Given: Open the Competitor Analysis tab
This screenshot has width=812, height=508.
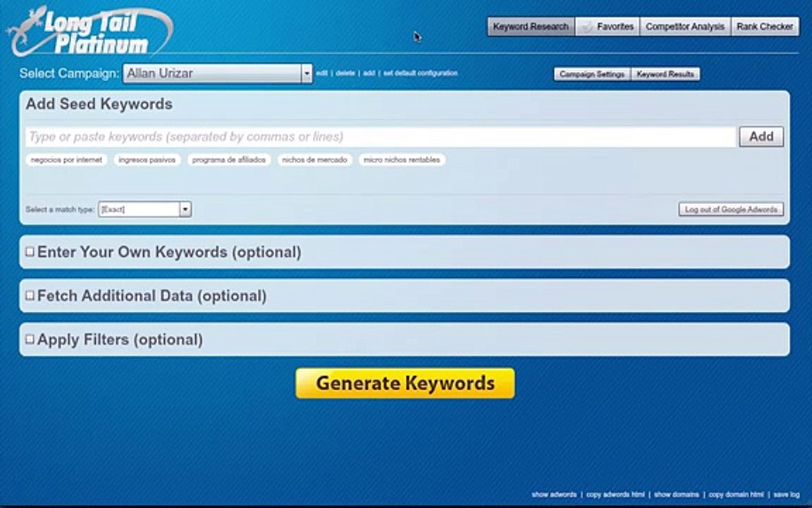Looking at the screenshot, I should [684, 26].
